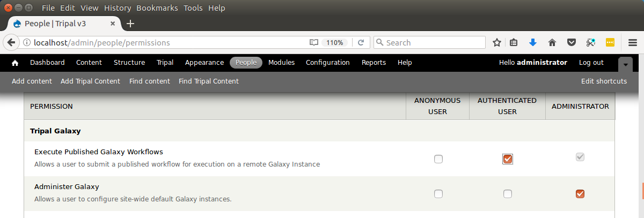Open the File menu
644x218 pixels.
48,8
